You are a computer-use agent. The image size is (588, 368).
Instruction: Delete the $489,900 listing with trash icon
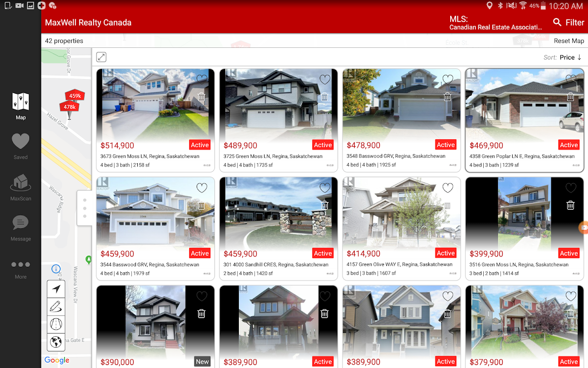(324, 97)
